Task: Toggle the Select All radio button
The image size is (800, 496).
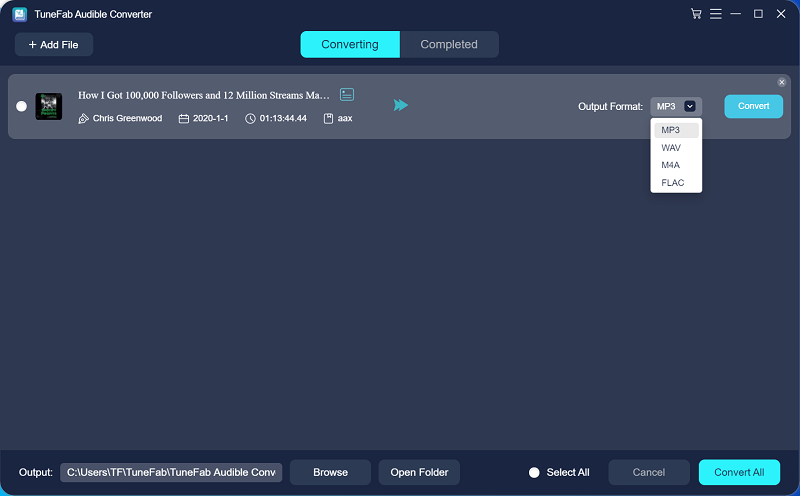Action: tap(534, 472)
